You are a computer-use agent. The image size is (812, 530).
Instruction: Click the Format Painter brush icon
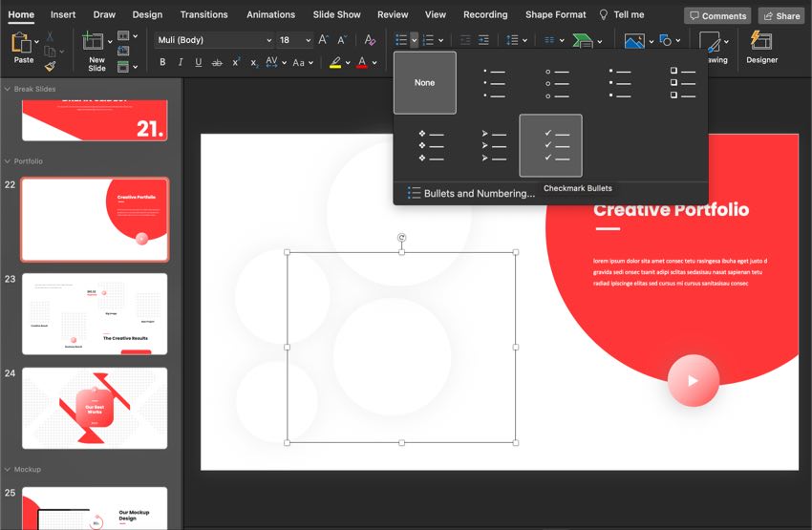50,66
